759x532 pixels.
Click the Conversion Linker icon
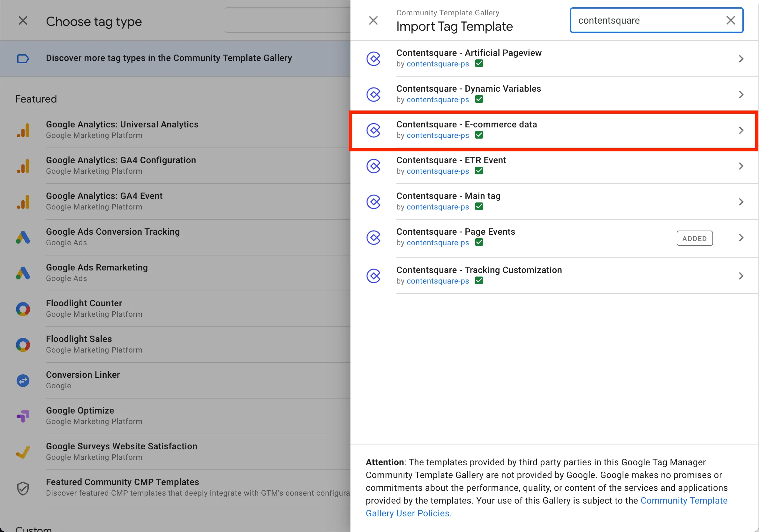[23, 381]
